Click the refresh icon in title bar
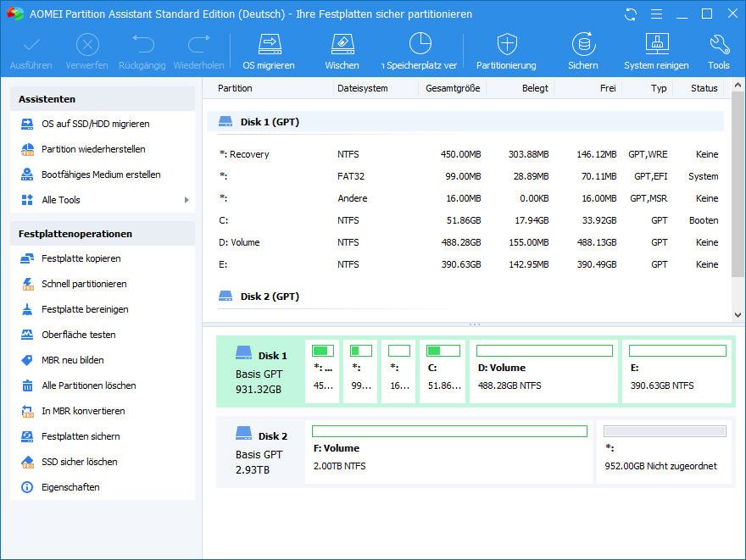This screenshot has height=560, width=746. tap(631, 14)
